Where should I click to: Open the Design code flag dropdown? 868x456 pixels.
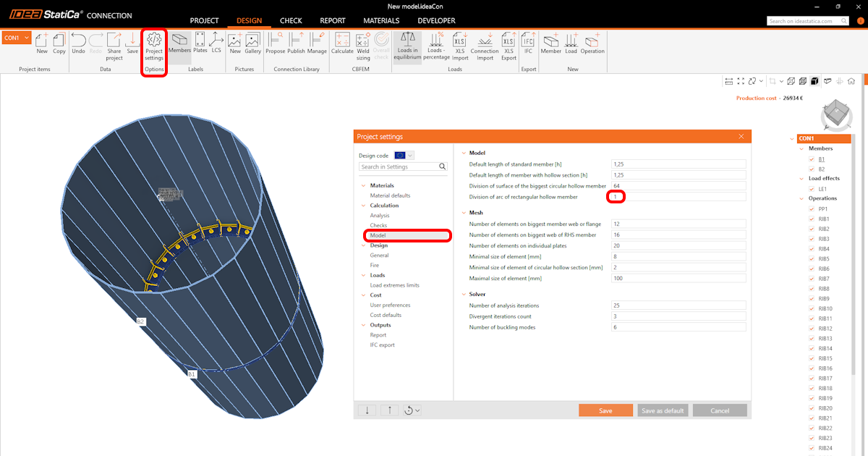(x=404, y=155)
